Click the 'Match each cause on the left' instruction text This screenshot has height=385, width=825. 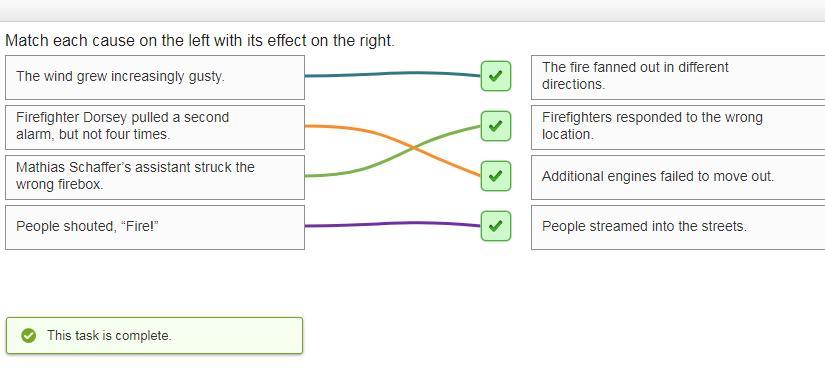pos(199,40)
